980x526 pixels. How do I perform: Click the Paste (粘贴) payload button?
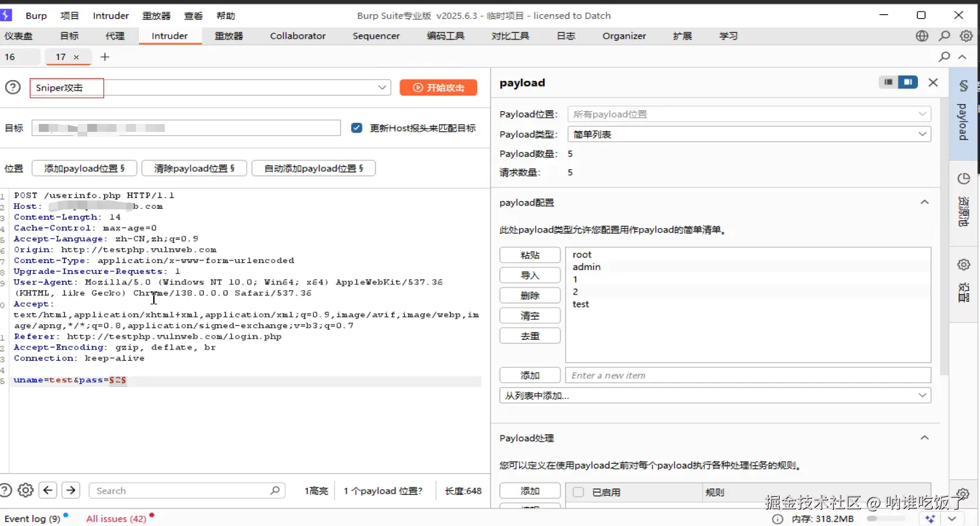pyautogui.click(x=530, y=255)
